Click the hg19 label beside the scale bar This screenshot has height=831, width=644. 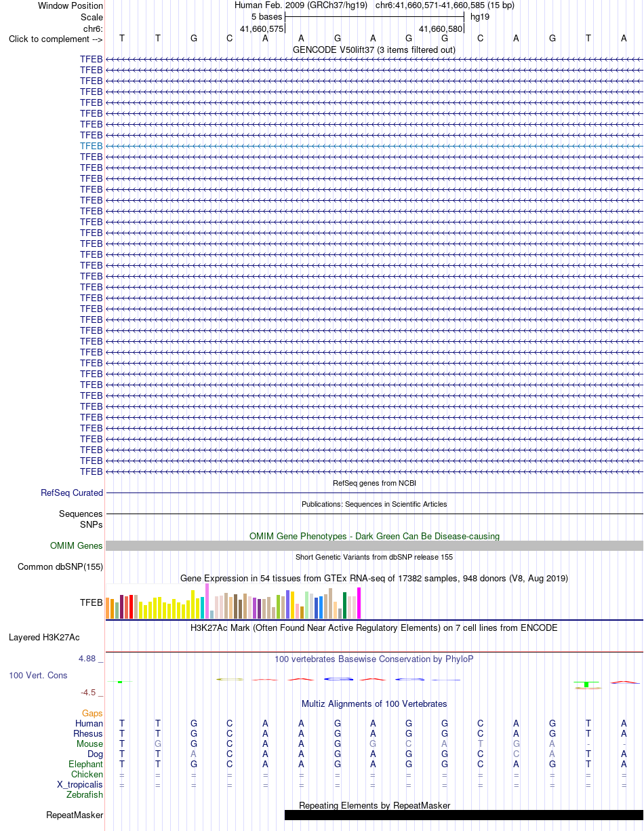tap(480, 17)
